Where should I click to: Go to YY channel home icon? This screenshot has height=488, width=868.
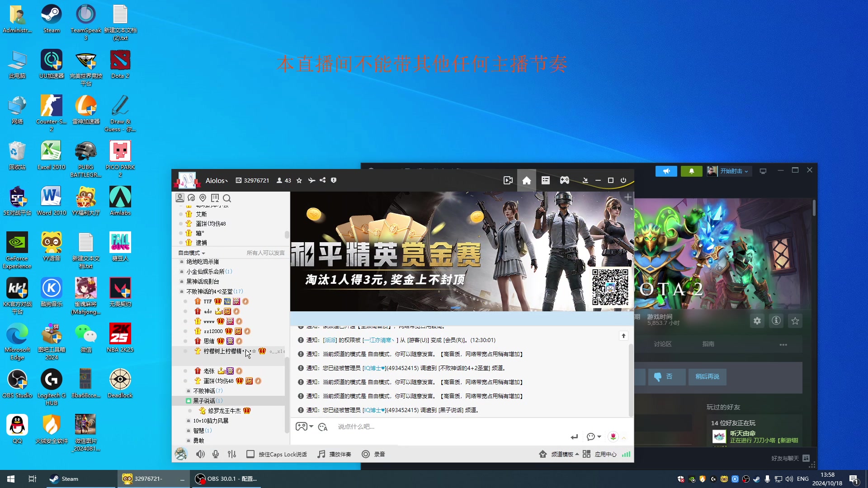[527, 180]
